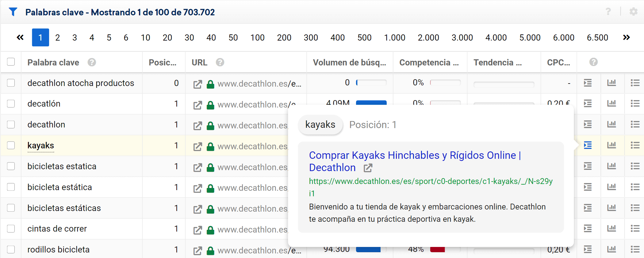Click the kayaks keyword link in table
Viewport: 644px width, 258px height.
click(x=41, y=146)
